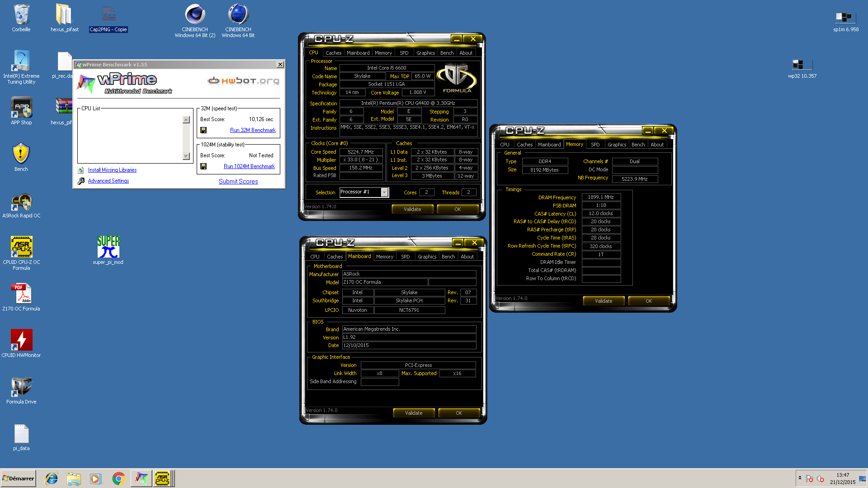Open the APP Shop desktop icon

point(21,111)
